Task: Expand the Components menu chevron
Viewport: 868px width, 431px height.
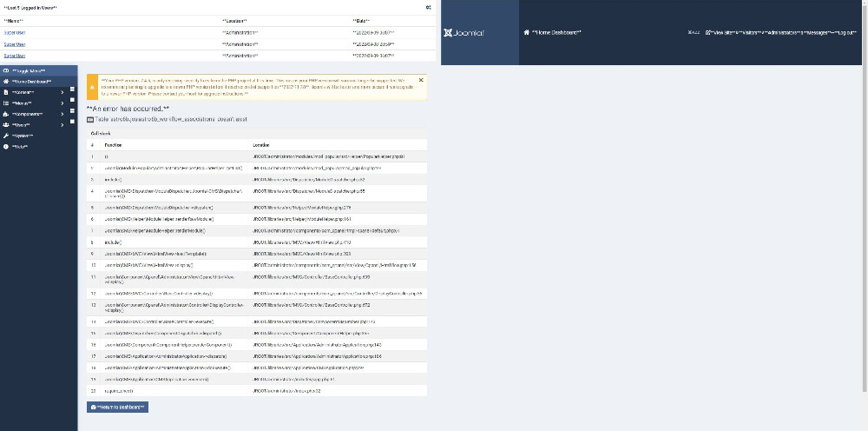Action: [x=62, y=114]
